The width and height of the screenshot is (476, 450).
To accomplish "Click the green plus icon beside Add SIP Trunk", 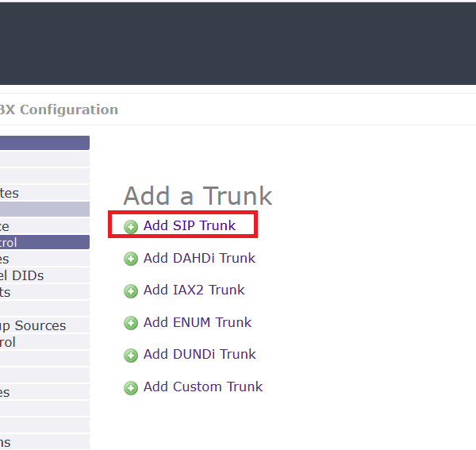I will pos(131,227).
